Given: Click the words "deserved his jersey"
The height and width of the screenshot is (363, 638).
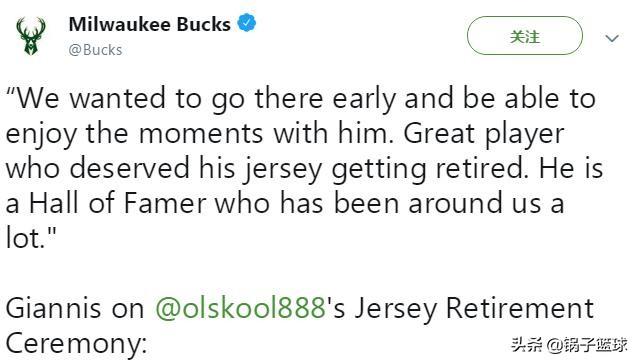Looking at the screenshot, I should tap(196, 168).
